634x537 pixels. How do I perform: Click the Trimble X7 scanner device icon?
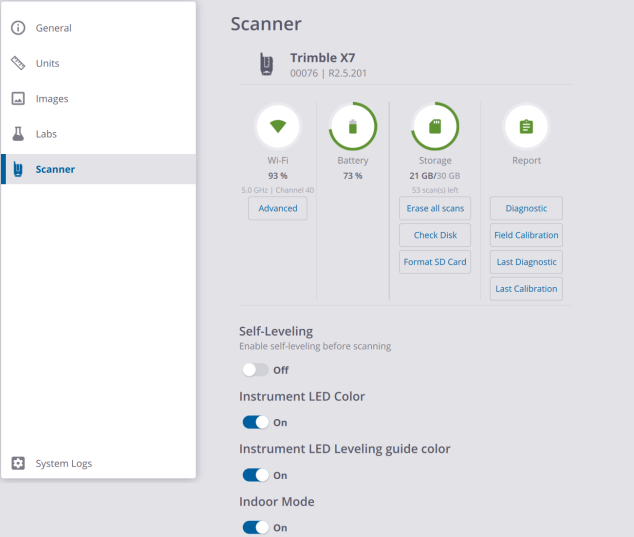point(267,64)
